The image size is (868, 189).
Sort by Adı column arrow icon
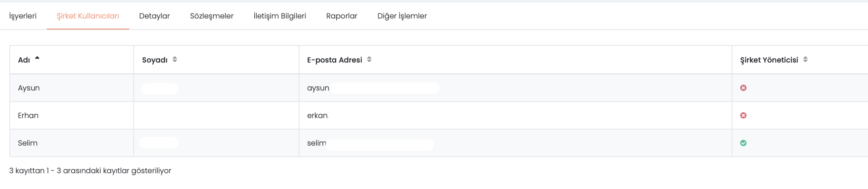pyautogui.click(x=37, y=58)
